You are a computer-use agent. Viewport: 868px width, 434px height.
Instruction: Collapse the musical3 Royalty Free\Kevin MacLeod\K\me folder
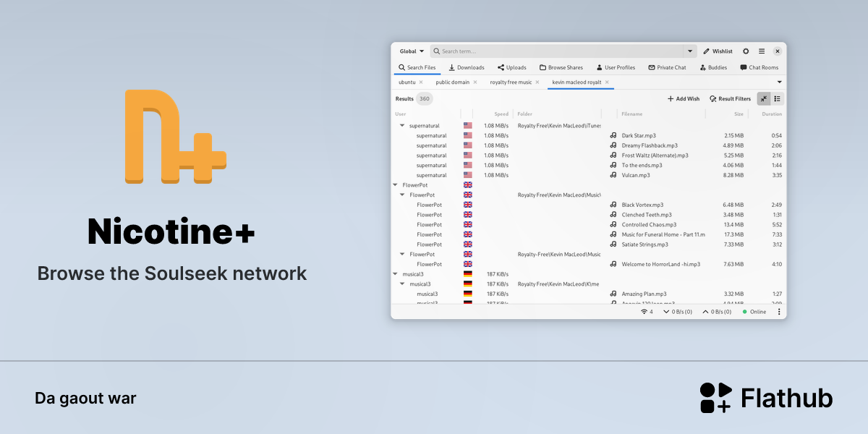[x=402, y=284]
